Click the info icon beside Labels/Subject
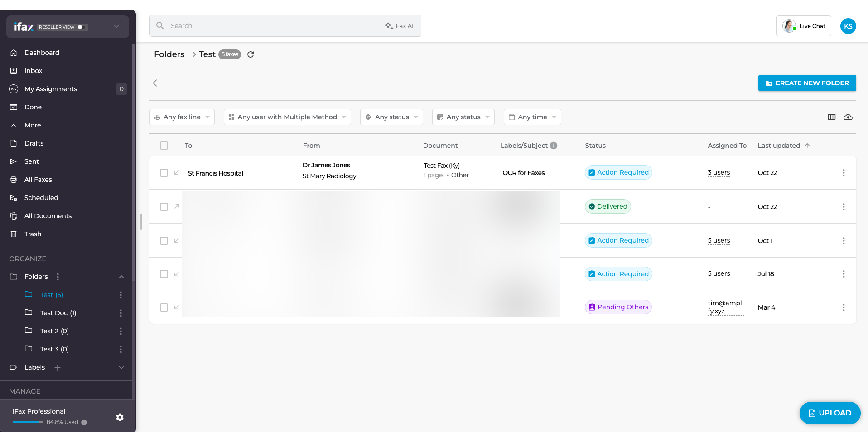 (x=554, y=146)
